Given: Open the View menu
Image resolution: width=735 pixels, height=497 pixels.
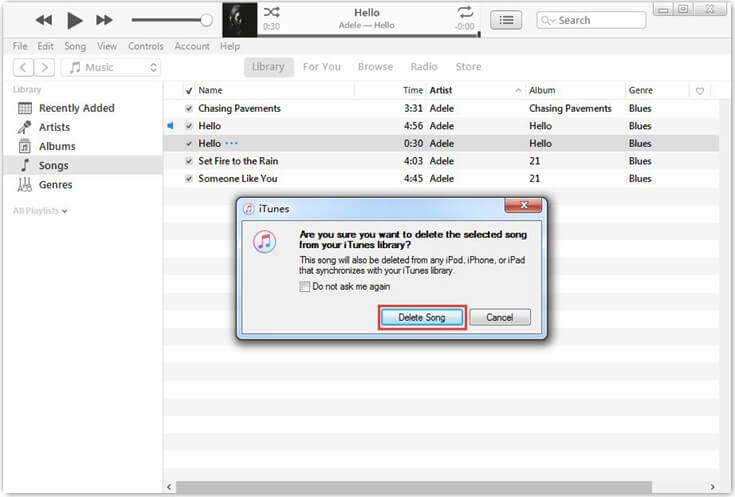Looking at the screenshot, I should (107, 46).
